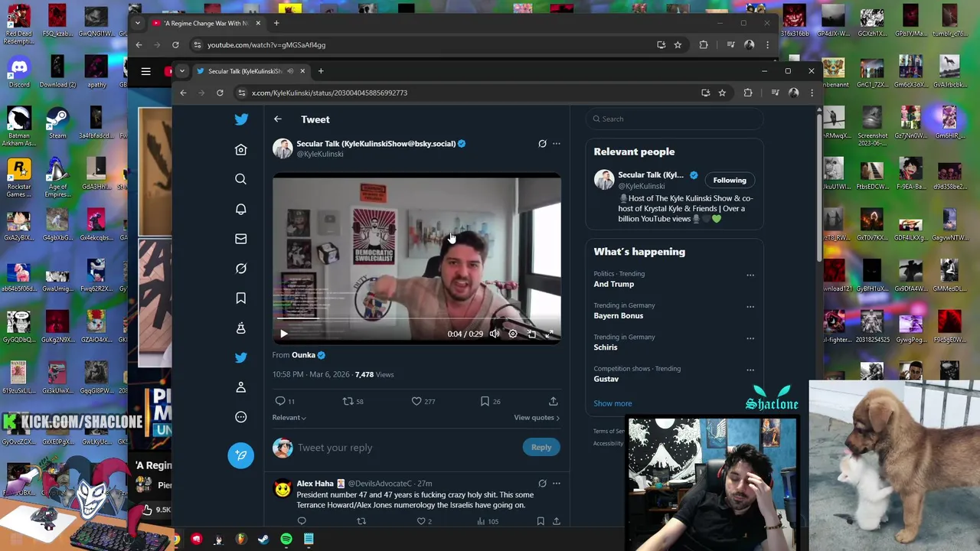Reload the x.com page
980x551 pixels.
pos(220,93)
